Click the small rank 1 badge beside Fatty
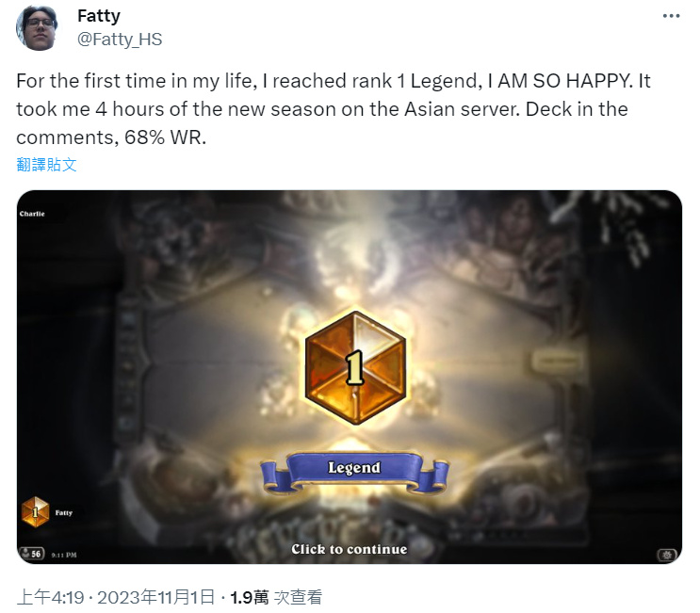Image resolution: width=700 pixels, height=613 pixels. pos(35,511)
